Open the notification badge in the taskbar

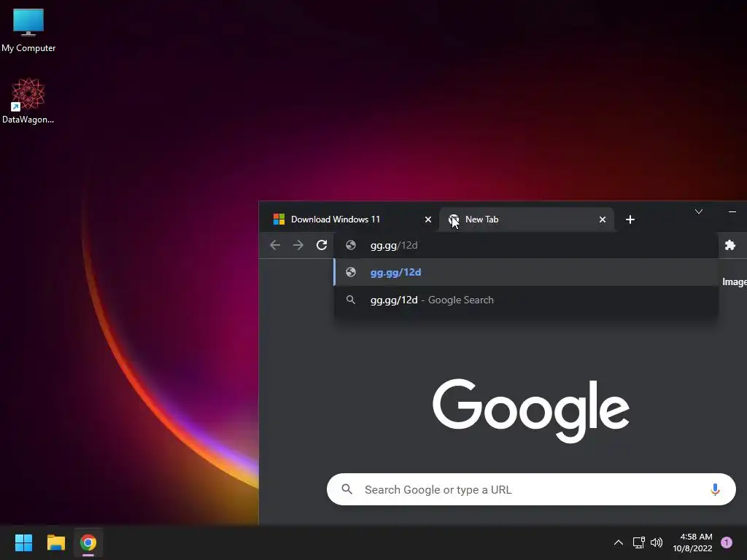click(x=727, y=542)
